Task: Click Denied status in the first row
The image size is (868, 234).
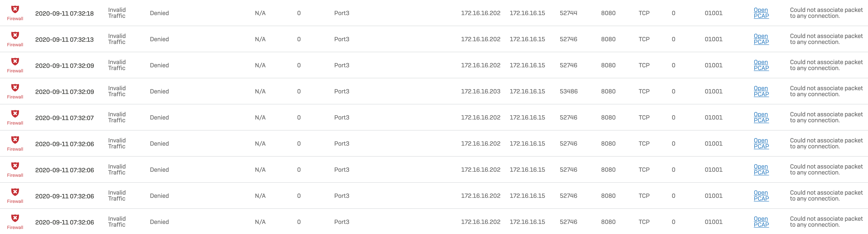Action: 159,13
